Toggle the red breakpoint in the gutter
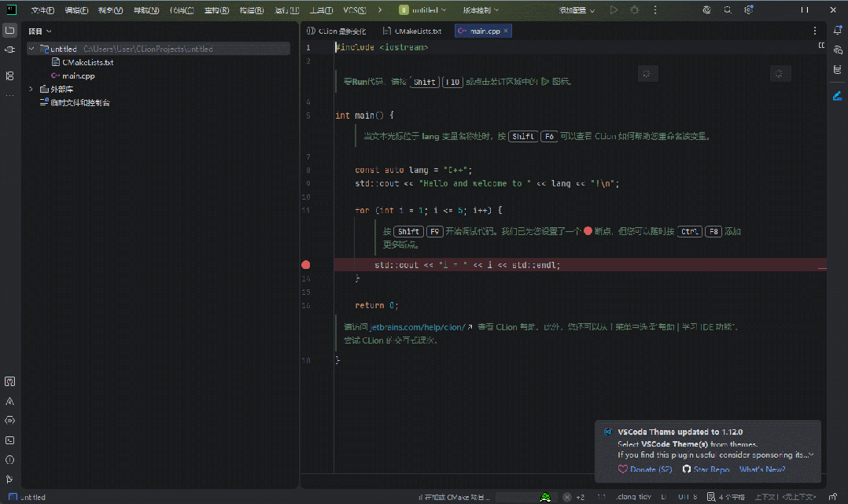Screen dimensions: 848x504 coord(306,265)
